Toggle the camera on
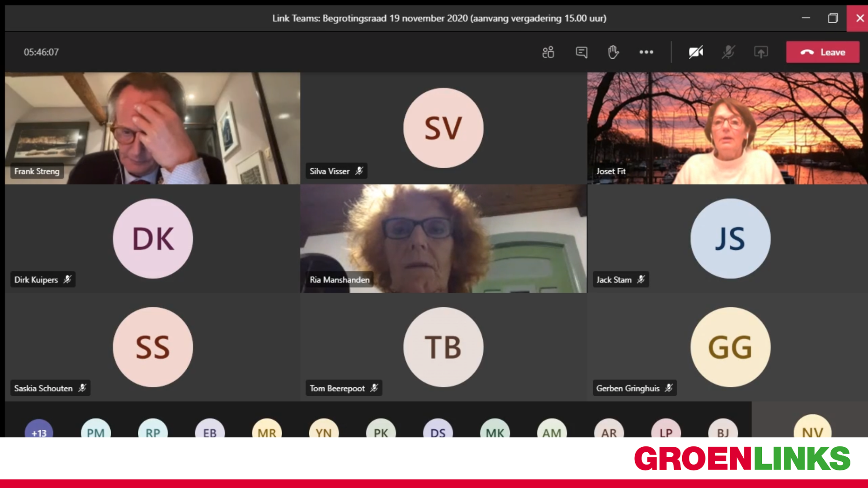The height and width of the screenshot is (488, 868). click(x=696, y=52)
